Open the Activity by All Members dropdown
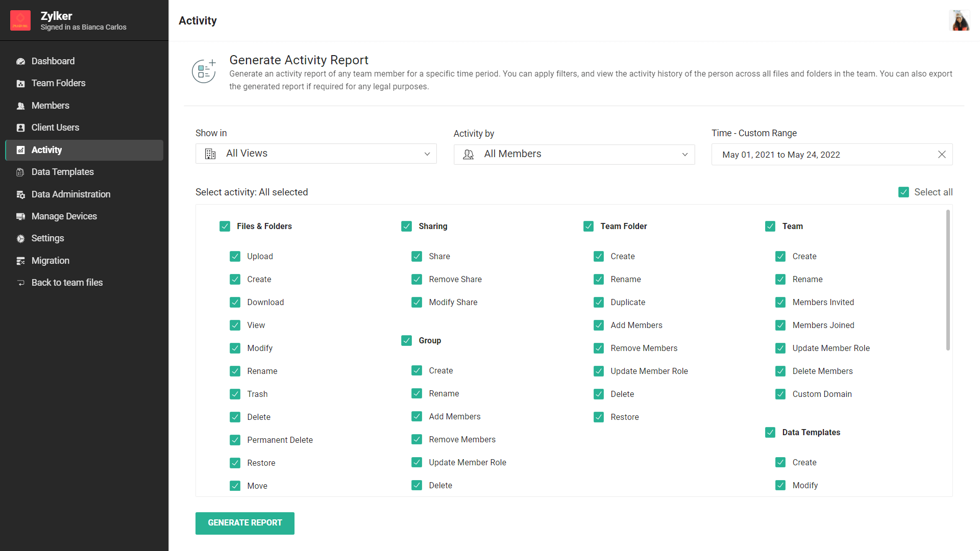The image size is (980, 551). tap(574, 154)
